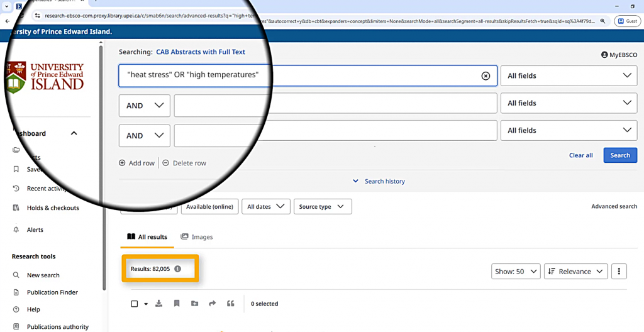Image resolution: width=644 pixels, height=332 pixels.
Task: Select the All results tab
Action: [147, 237]
